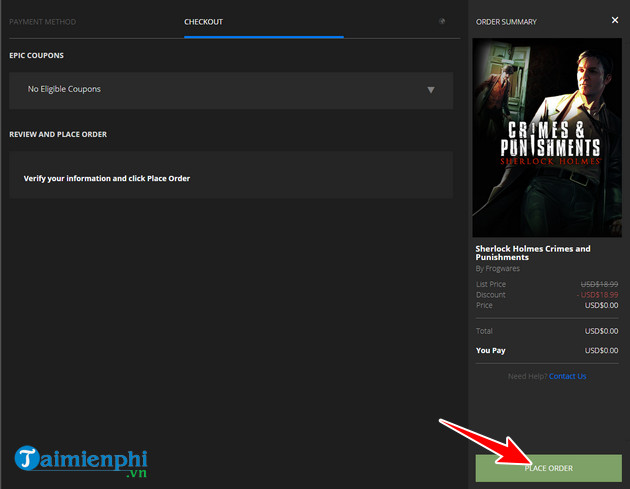The image size is (630, 489).
Task: Click the Price label in the summary
Action: point(484,305)
